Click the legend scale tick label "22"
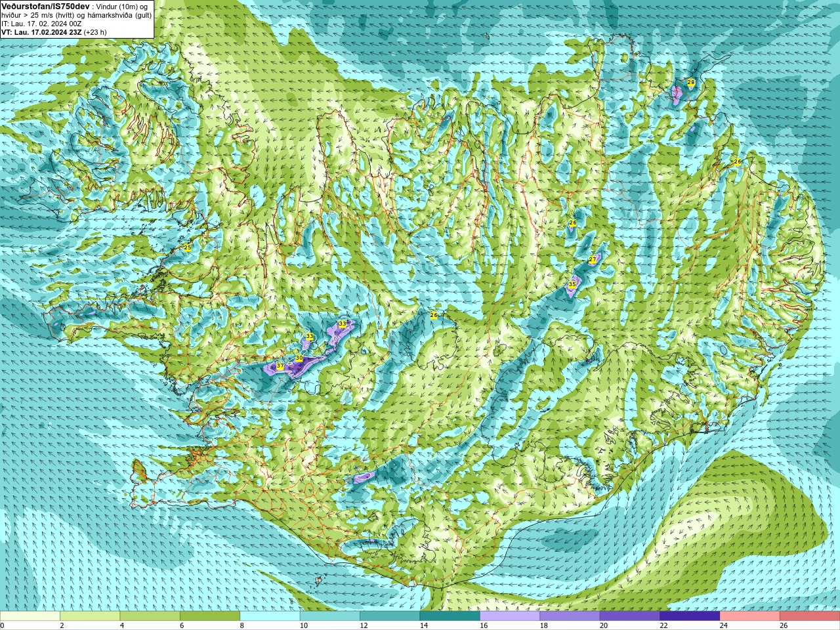The width and height of the screenshot is (840, 630). point(663,625)
